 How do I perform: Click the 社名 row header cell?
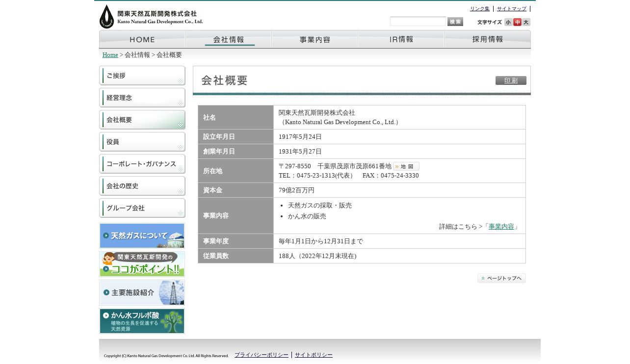point(236,117)
